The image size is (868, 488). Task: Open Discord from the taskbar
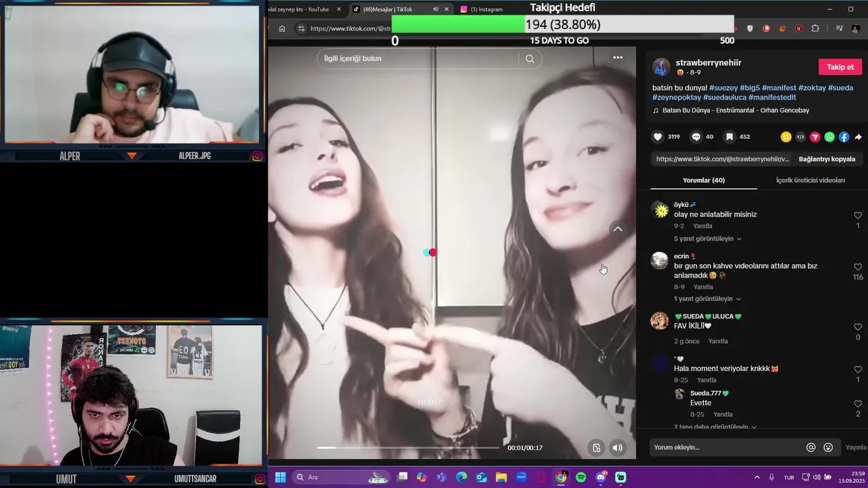tap(601, 477)
